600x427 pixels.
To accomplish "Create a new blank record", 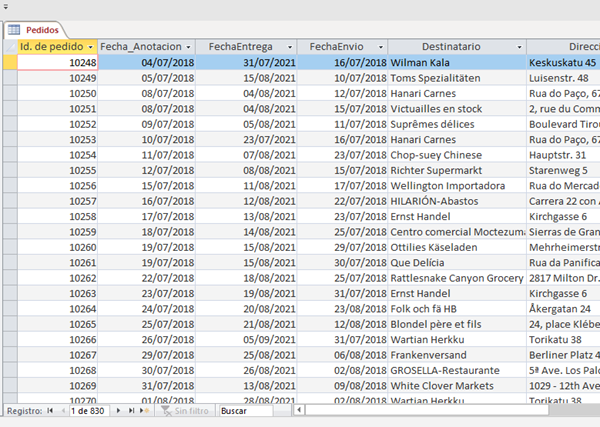I will (143, 411).
